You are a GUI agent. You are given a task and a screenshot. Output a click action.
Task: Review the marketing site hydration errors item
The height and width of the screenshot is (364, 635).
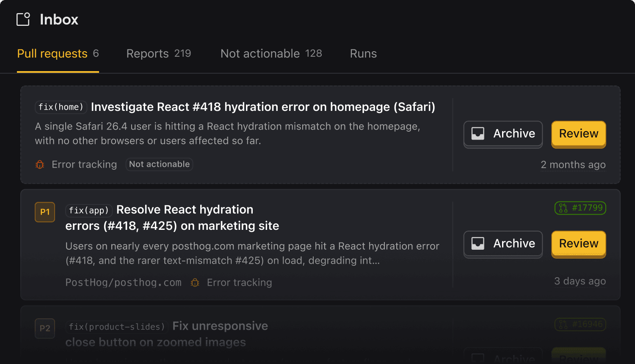(x=579, y=244)
